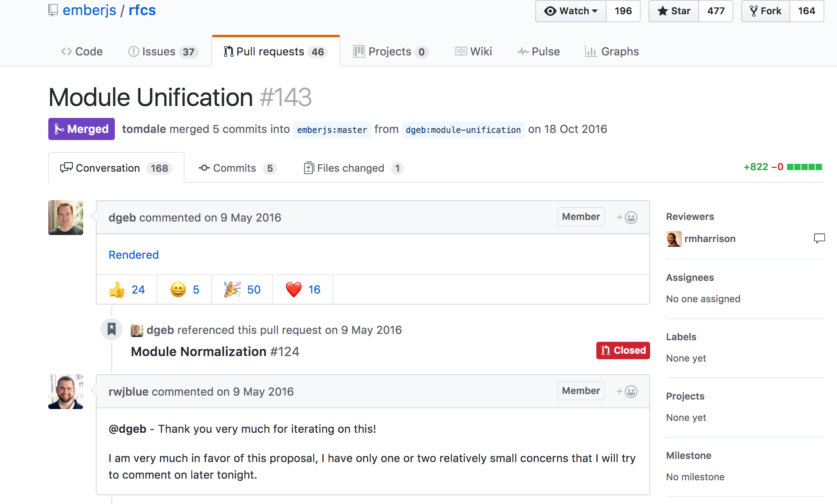The image size is (837, 504).
Task: Open the Pulse tab
Action: [x=539, y=51]
